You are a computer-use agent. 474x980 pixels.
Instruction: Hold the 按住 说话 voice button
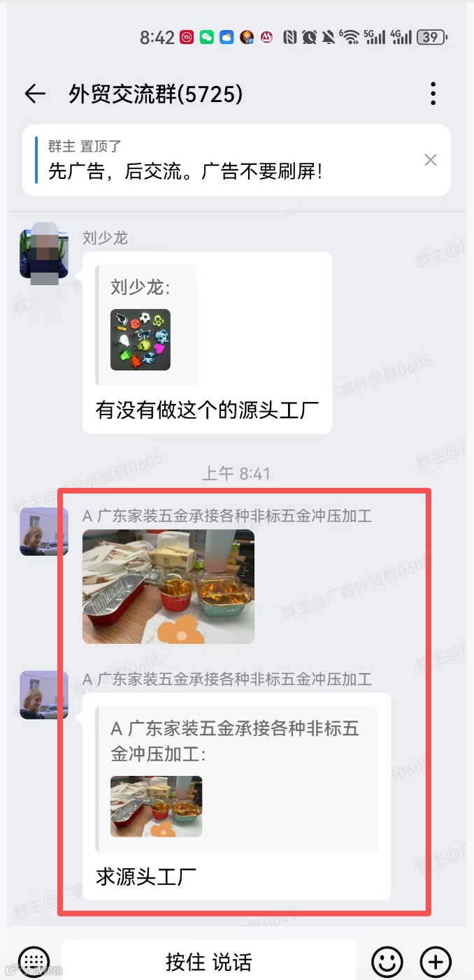click(208, 962)
